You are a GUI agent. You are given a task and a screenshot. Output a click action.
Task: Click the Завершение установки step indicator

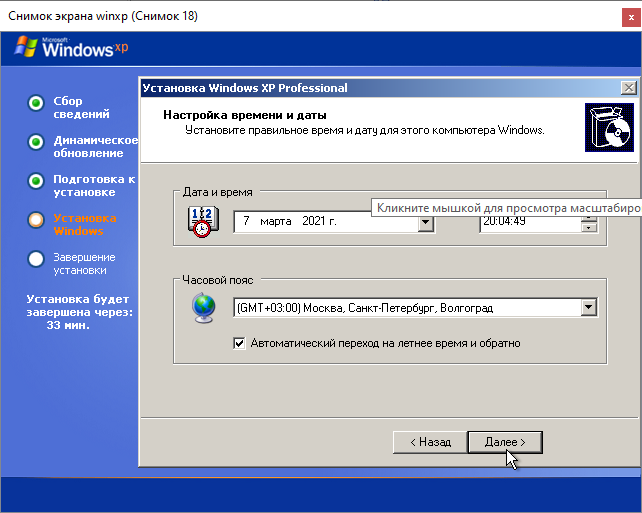tap(36, 259)
